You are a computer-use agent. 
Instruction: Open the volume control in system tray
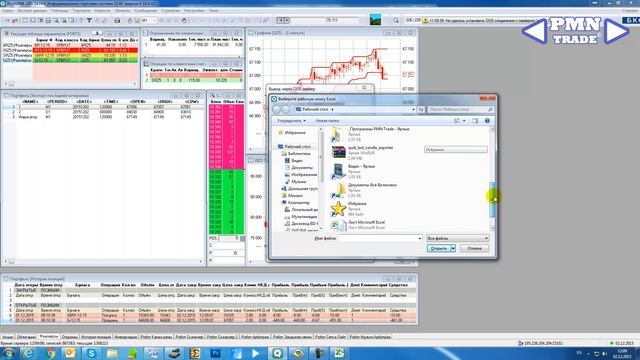pos(604,353)
